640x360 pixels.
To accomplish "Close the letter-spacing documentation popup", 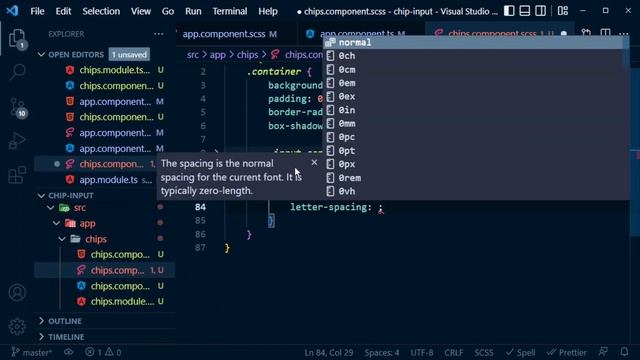I will (x=314, y=162).
